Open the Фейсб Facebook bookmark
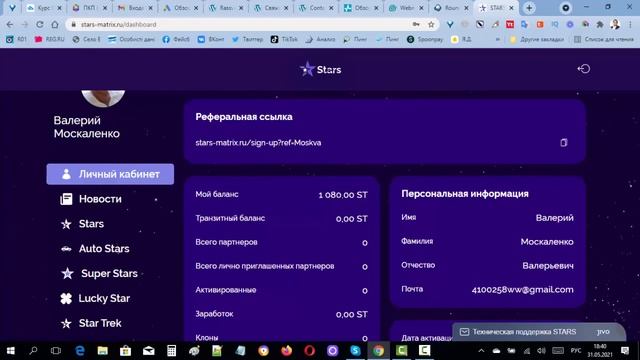Image resolution: width=640 pixels, height=360 pixels. click(176, 39)
